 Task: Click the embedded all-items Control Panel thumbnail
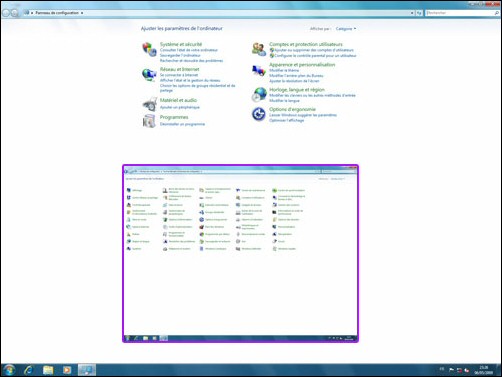[240, 253]
